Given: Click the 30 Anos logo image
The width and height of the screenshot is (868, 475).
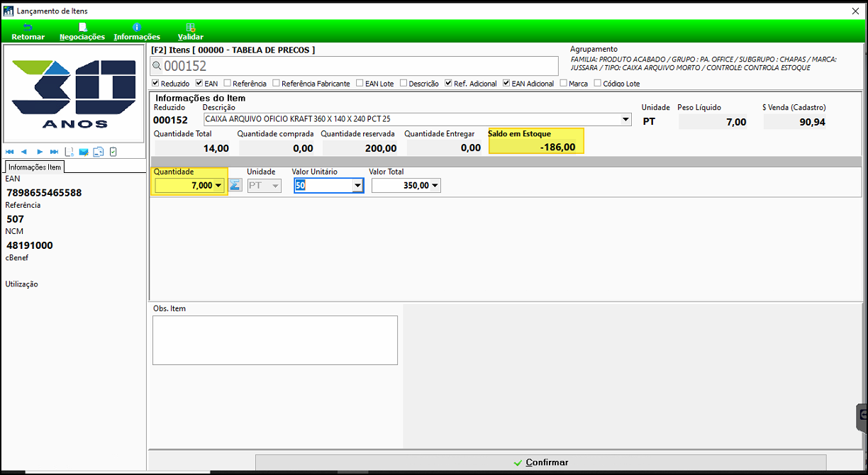Looking at the screenshot, I should coord(74,94).
